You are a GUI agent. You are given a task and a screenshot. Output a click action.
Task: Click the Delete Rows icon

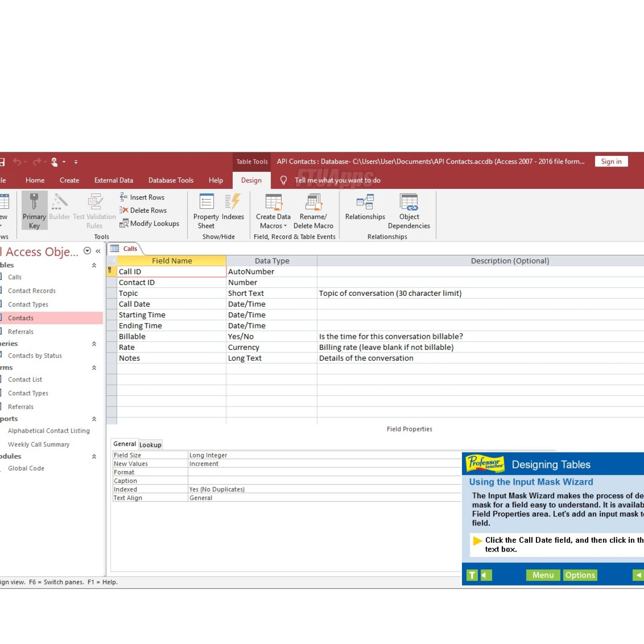point(124,210)
